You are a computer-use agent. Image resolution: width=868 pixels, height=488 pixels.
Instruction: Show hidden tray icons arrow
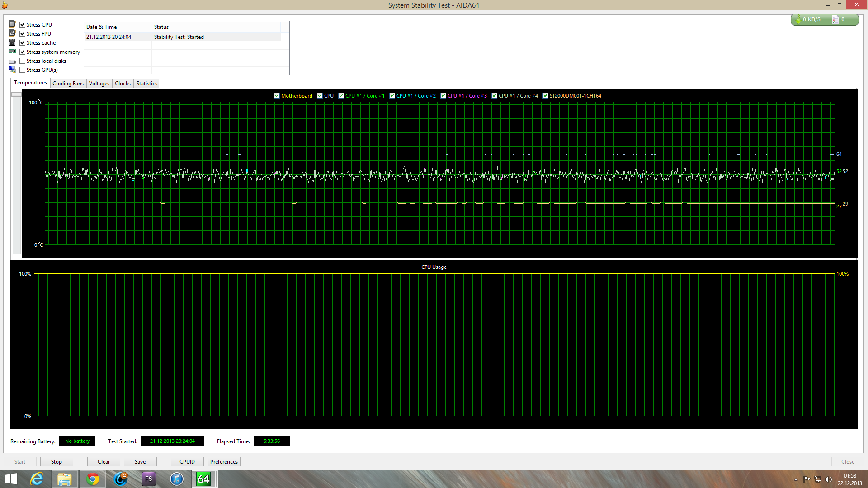(796, 479)
